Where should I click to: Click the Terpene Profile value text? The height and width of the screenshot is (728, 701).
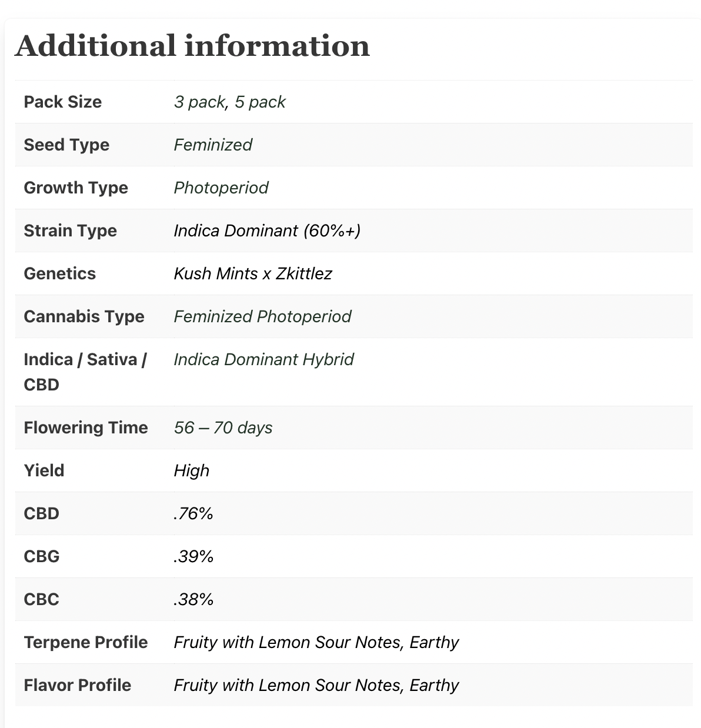tap(316, 642)
